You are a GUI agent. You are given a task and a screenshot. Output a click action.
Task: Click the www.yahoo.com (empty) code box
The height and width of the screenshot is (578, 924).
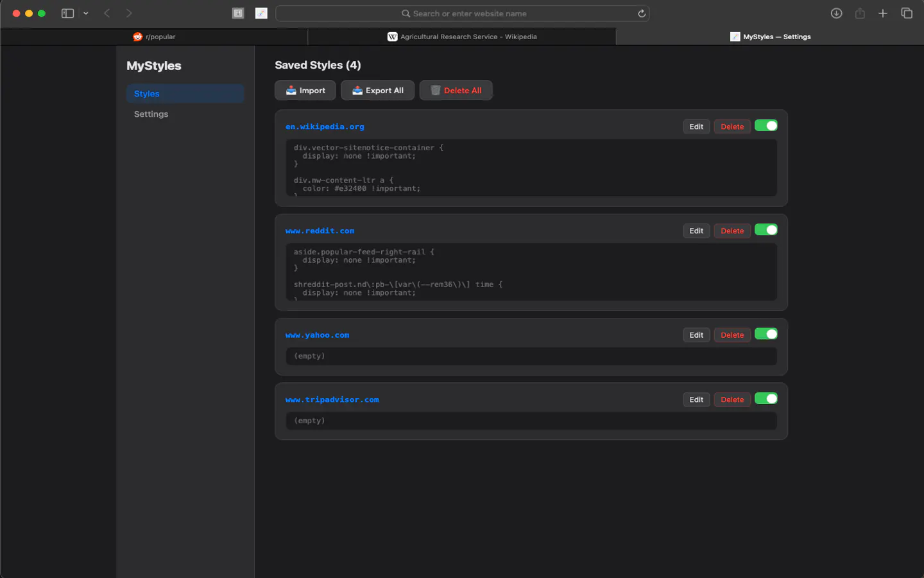click(531, 356)
